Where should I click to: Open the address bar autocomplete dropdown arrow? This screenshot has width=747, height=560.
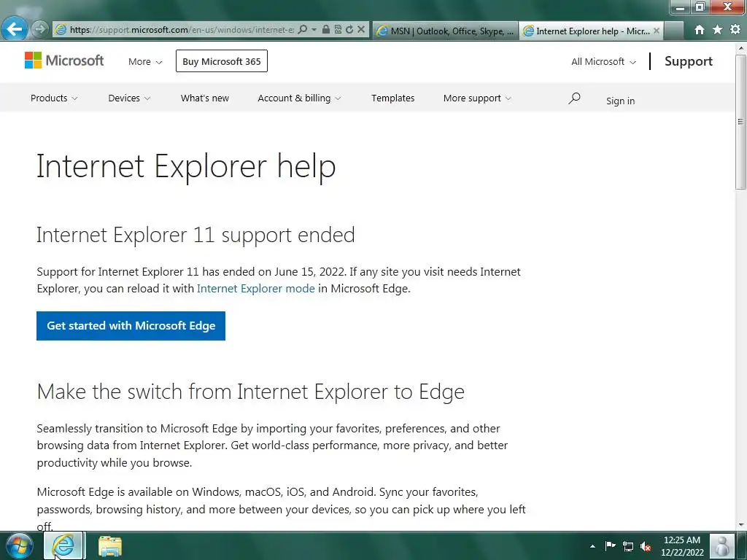tap(314, 29)
